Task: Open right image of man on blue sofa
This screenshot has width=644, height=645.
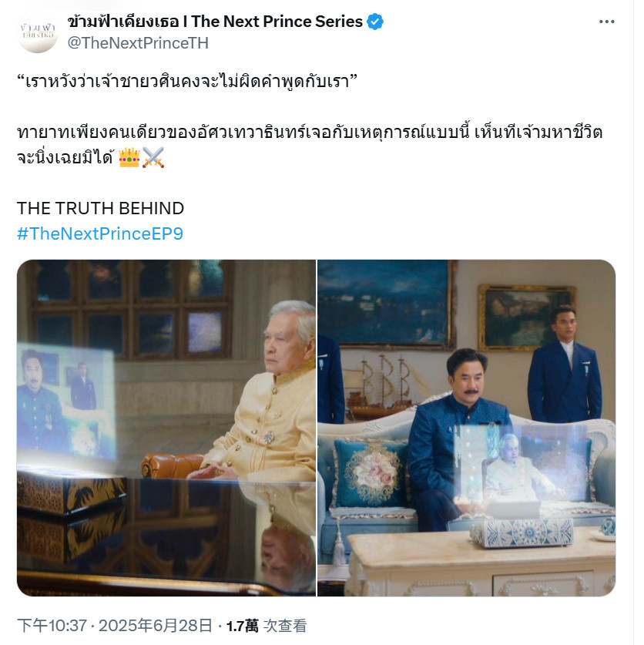Action: (x=466, y=428)
